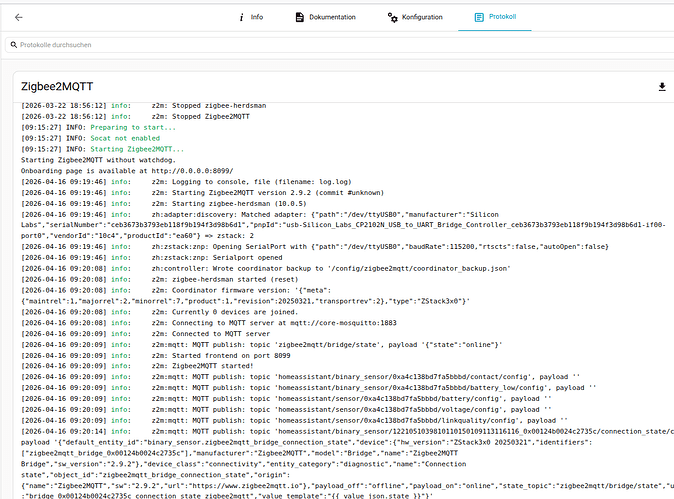This screenshot has width=674, height=499.
Task: Click 'Connecting to MQTT server' log line
Action: point(209,323)
